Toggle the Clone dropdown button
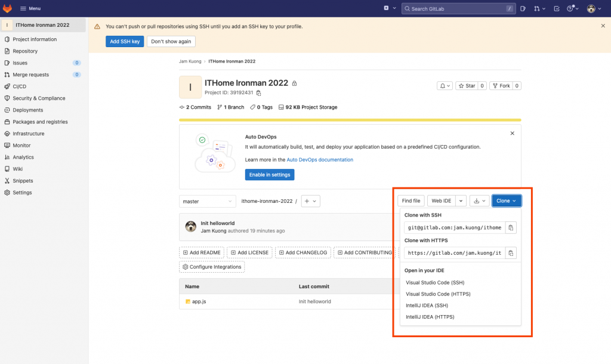Screen dimensions: 611x364 (506, 200)
